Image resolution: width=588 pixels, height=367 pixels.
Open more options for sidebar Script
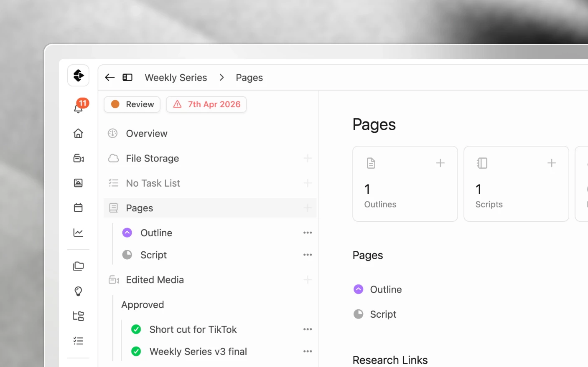coord(308,255)
